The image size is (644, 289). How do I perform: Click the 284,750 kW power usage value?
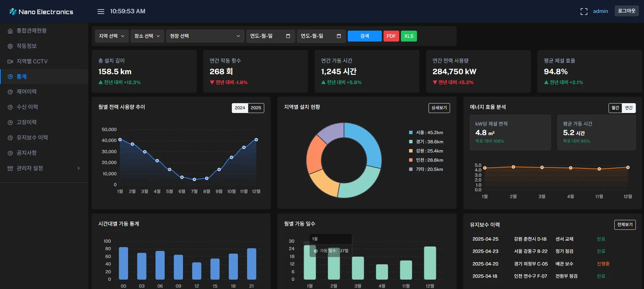click(454, 72)
